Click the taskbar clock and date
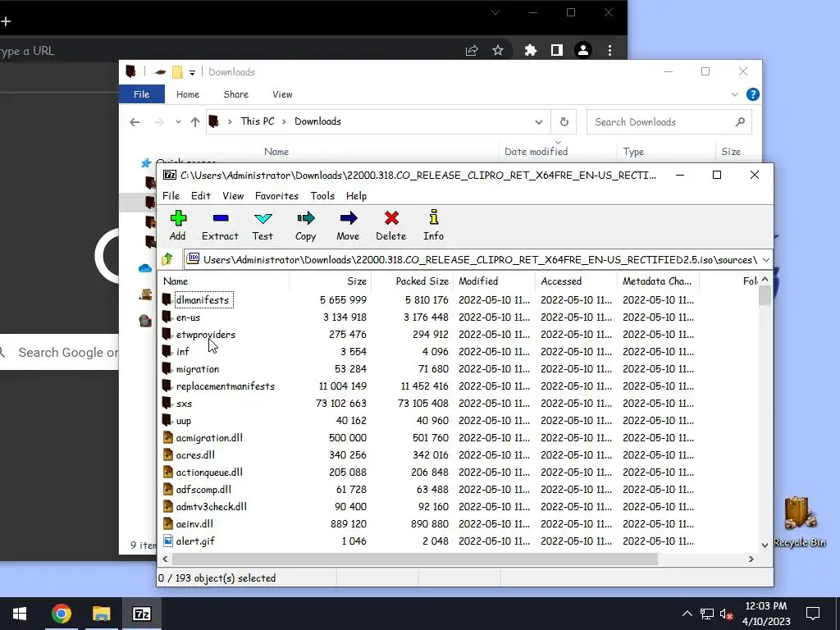The height and width of the screenshot is (630, 840). 766,614
